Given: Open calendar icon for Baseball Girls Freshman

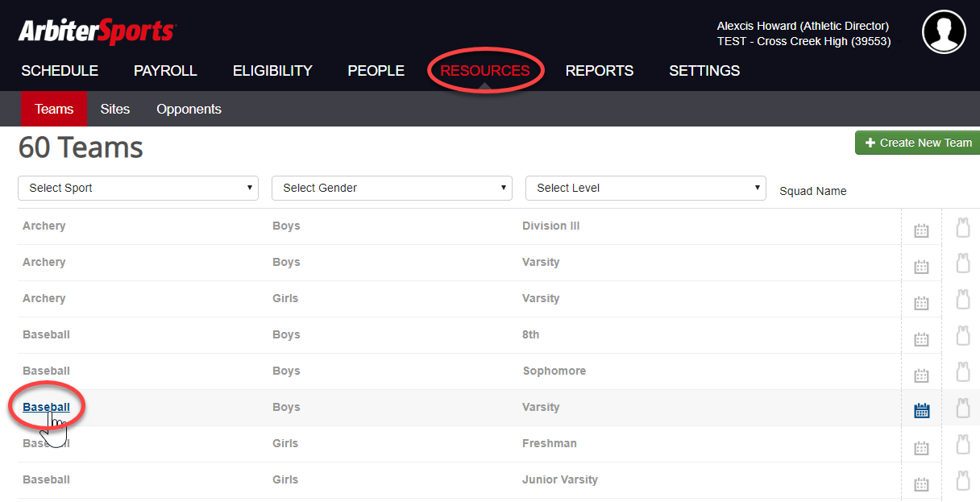Looking at the screenshot, I should pyautogui.click(x=921, y=449).
